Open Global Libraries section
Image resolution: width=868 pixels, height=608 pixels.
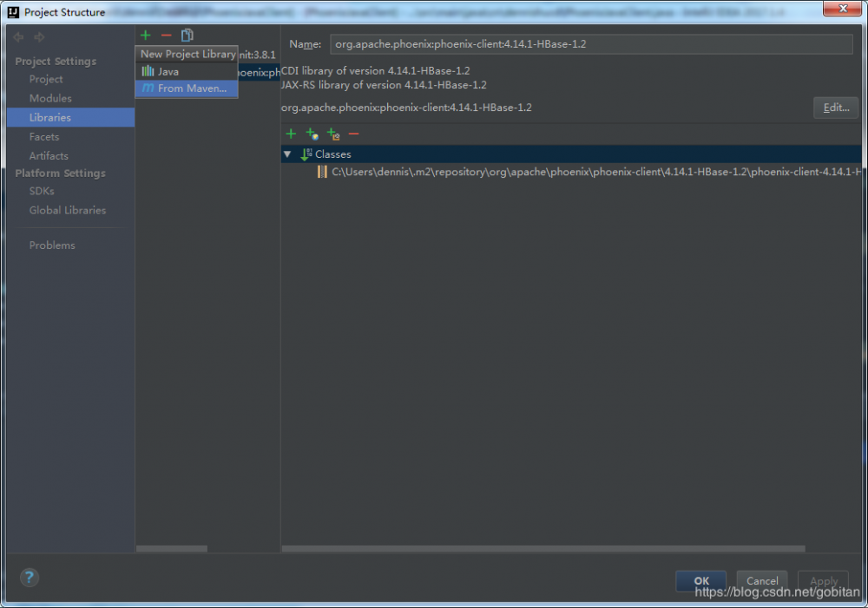coord(68,210)
